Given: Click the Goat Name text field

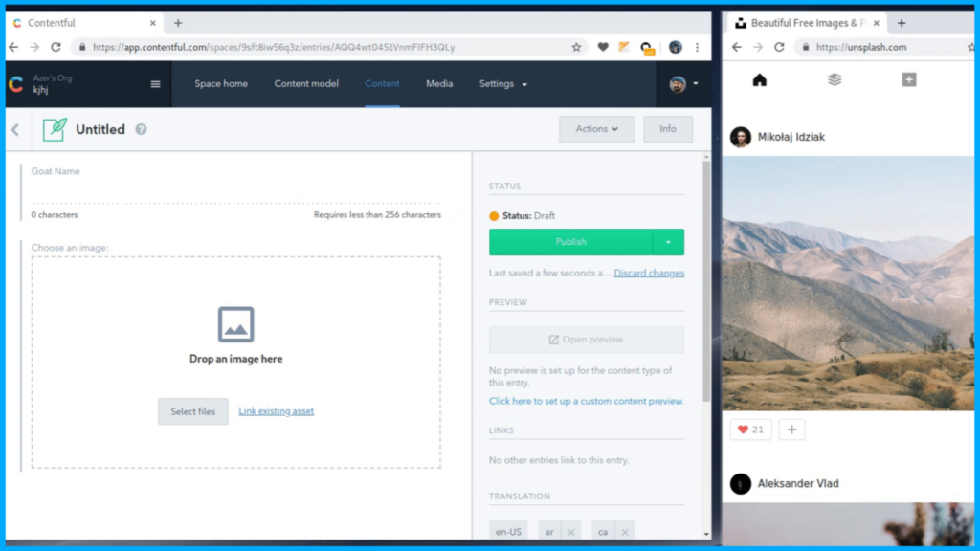Looking at the screenshot, I should coord(235,193).
